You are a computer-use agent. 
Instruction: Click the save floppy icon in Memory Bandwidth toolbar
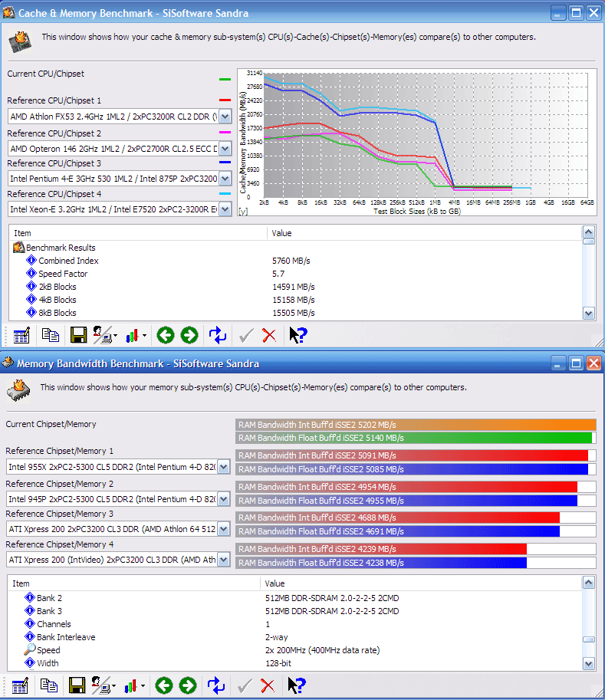click(x=77, y=685)
